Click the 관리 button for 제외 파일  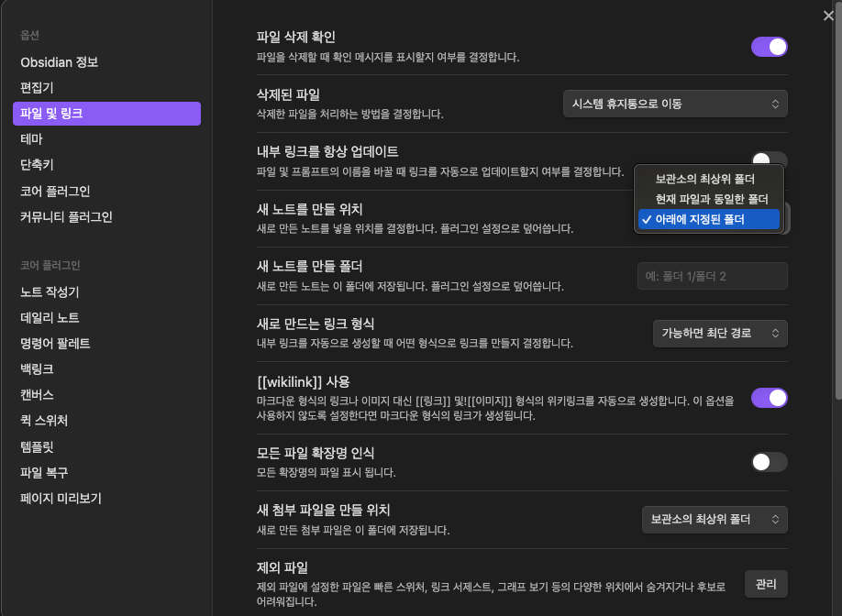766,584
